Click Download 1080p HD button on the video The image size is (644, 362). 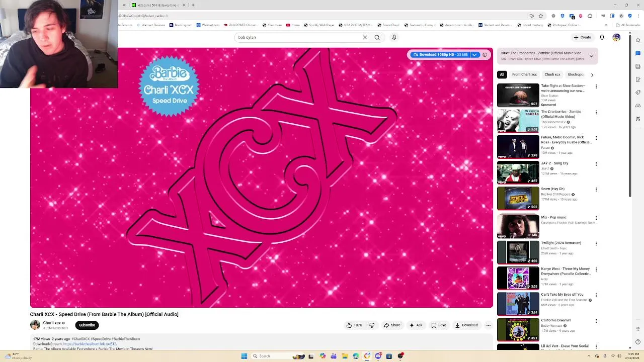click(441, 55)
